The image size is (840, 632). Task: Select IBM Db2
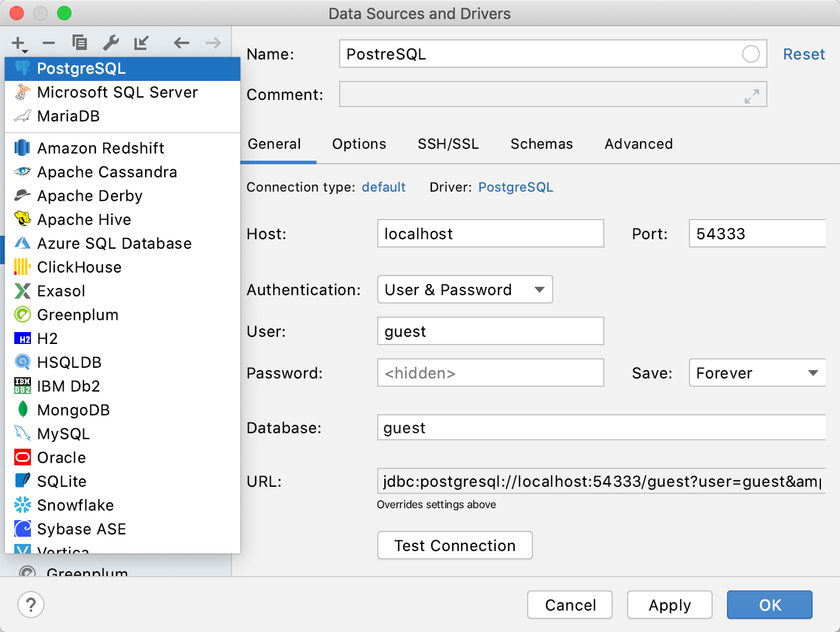(123, 386)
